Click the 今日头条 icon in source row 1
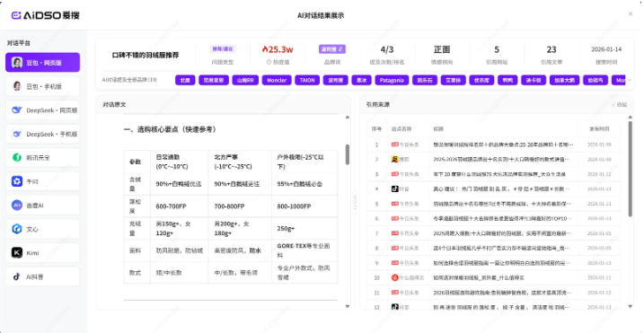The width and height of the screenshot is (644, 333). (395, 145)
